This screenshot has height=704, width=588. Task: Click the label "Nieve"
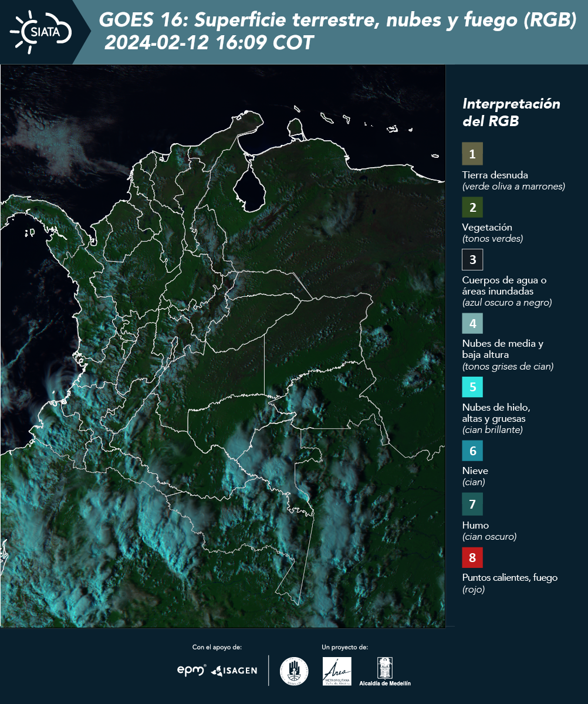(475, 471)
